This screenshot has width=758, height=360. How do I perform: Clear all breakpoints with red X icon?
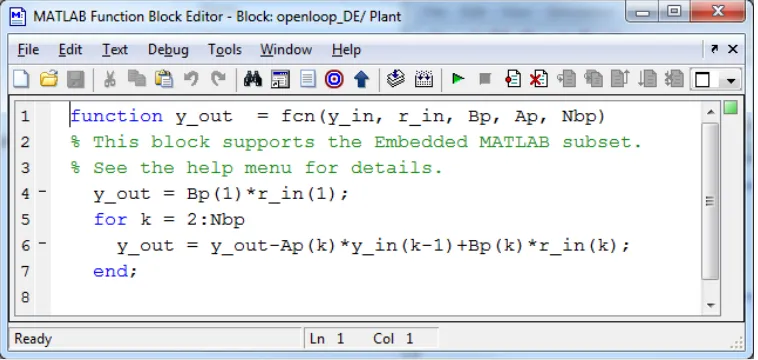click(539, 79)
